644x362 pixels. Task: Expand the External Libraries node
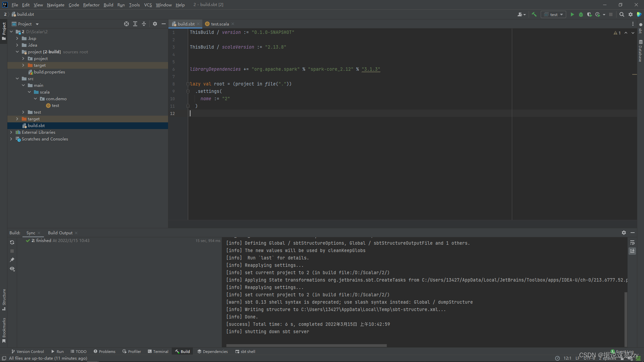[11, 132]
